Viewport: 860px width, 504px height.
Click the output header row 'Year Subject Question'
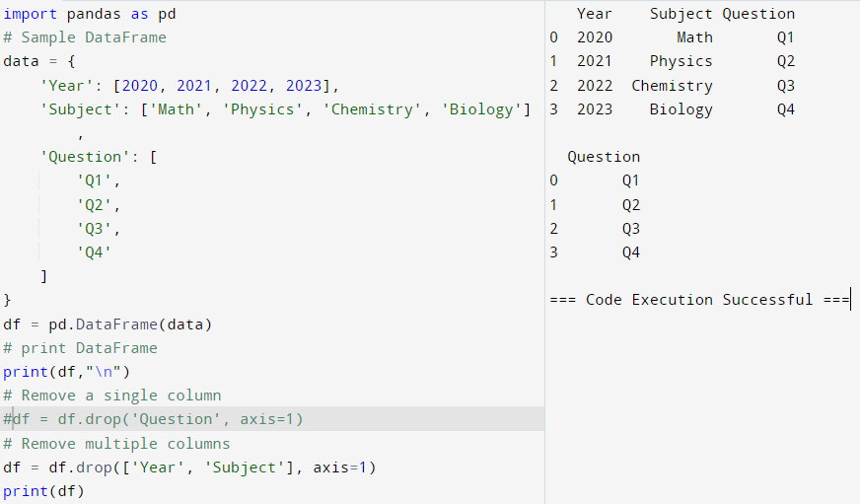coord(685,14)
